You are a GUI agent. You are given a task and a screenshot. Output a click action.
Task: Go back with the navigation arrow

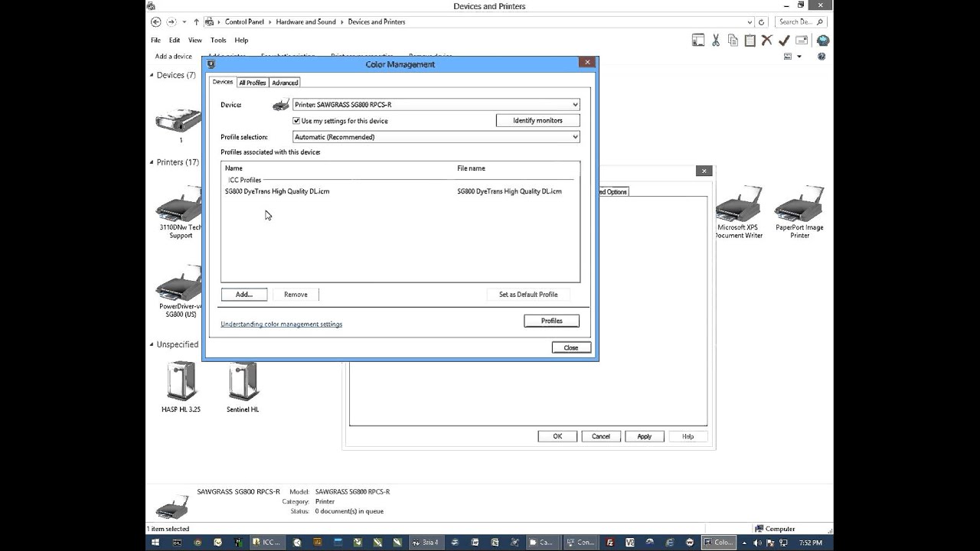pyautogui.click(x=156, y=22)
